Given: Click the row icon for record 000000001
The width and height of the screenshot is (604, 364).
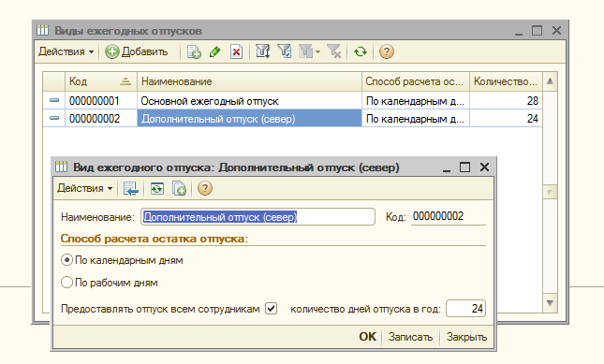Looking at the screenshot, I should (x=54, y=100).
